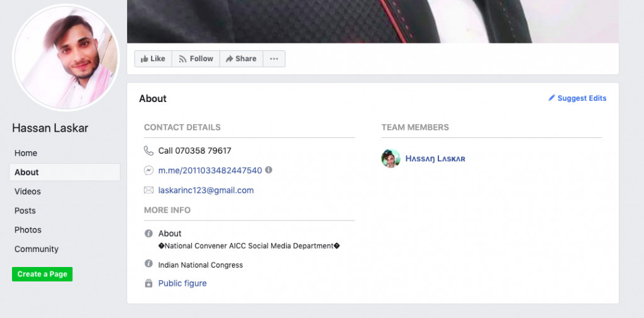Open the Community section
The image size is (644, 318).
(36, 249)
